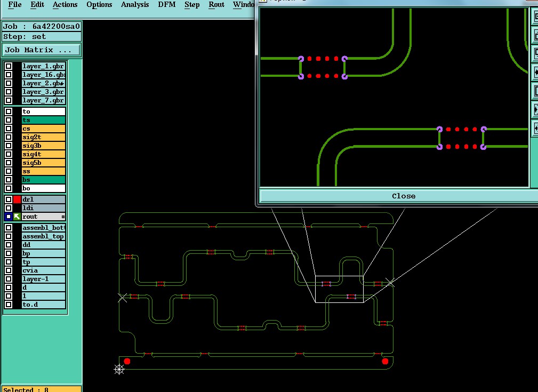Open the DFM menu
This screenshot has height=392, width=538.
[x=167, y=4]
